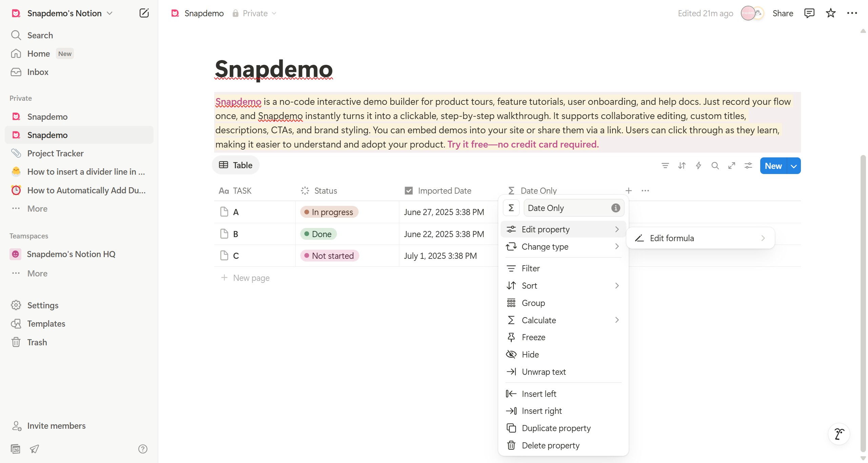
Task: Open database as full page icon
Action: point(731,166)
